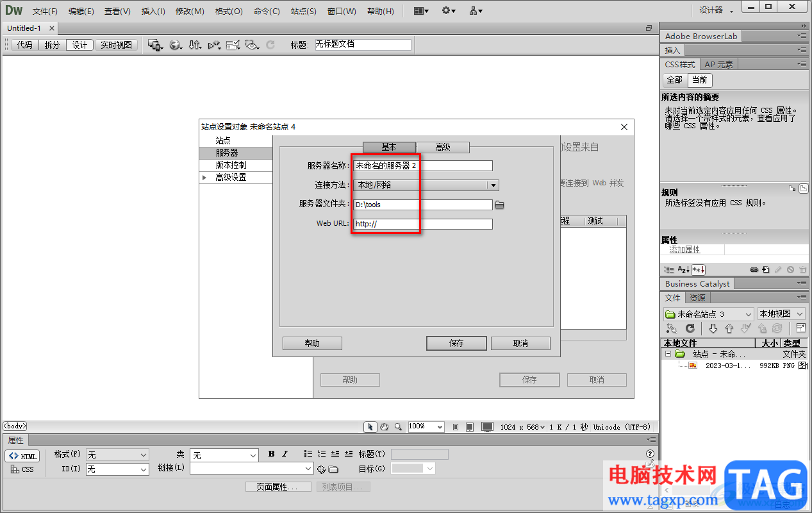The width and height of the screenshot is (812, 513).
Task: Switch CSS panel to 当前 mode
Action: click(x=700, y=80)
